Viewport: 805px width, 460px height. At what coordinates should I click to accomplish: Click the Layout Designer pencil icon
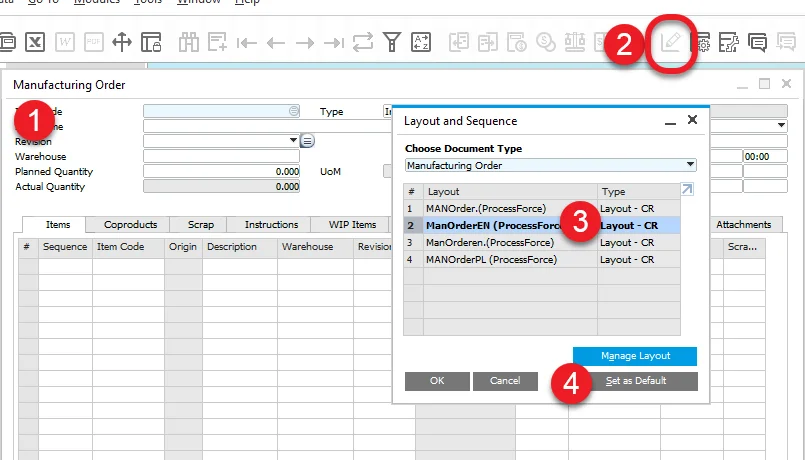tap(667, 43)
